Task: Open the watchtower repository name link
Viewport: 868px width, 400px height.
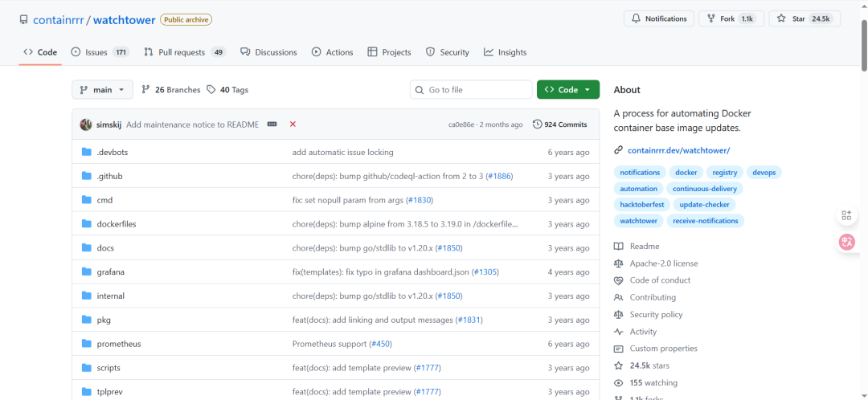Action: pos(124,20)
